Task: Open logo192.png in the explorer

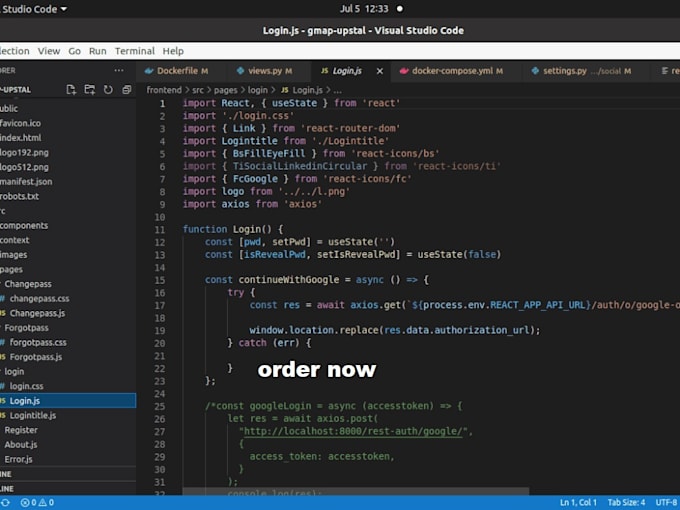Action: [x=24, y=153]
